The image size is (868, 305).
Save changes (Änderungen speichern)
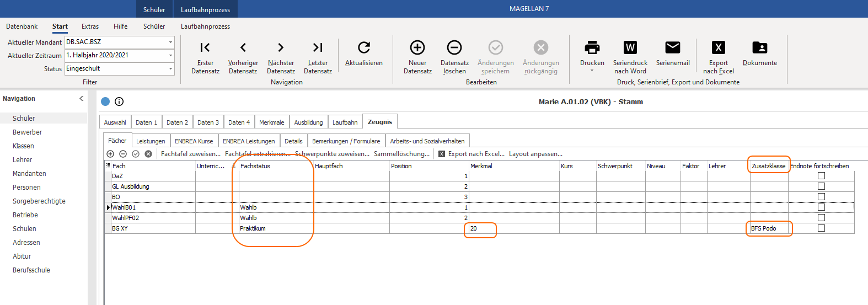click(x=496, y=57)
